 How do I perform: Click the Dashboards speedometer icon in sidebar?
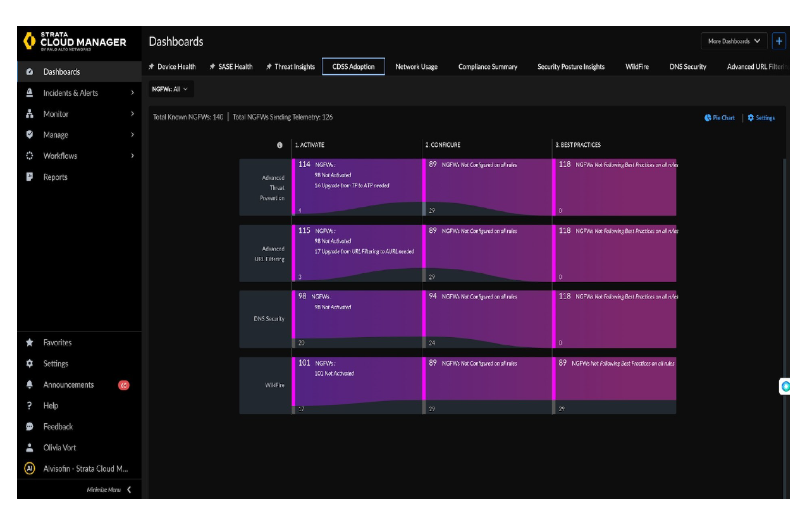click(x=29, y=72)
